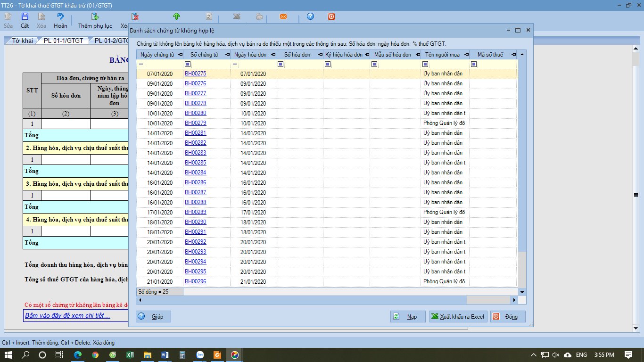Click the dialog's horizontal scrollbar right arrow
This screenshot has height=362, width=644.
point(514,300)
